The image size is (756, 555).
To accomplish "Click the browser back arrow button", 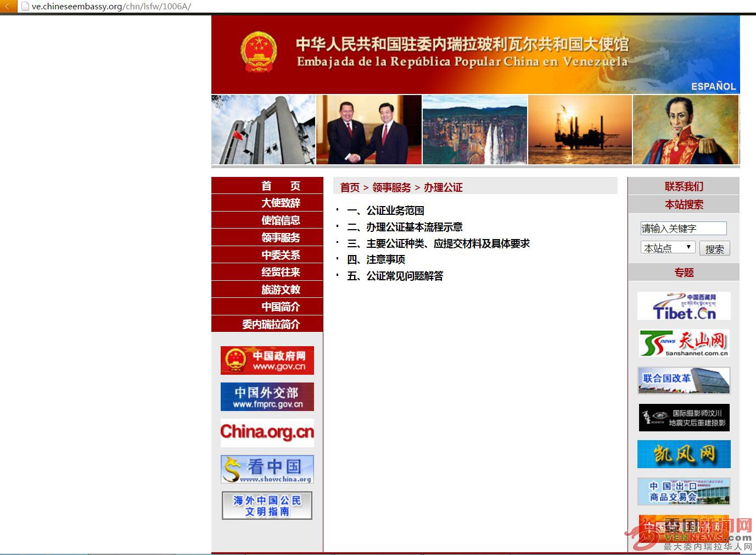I will pyautogui.click(x=8, y=6).
